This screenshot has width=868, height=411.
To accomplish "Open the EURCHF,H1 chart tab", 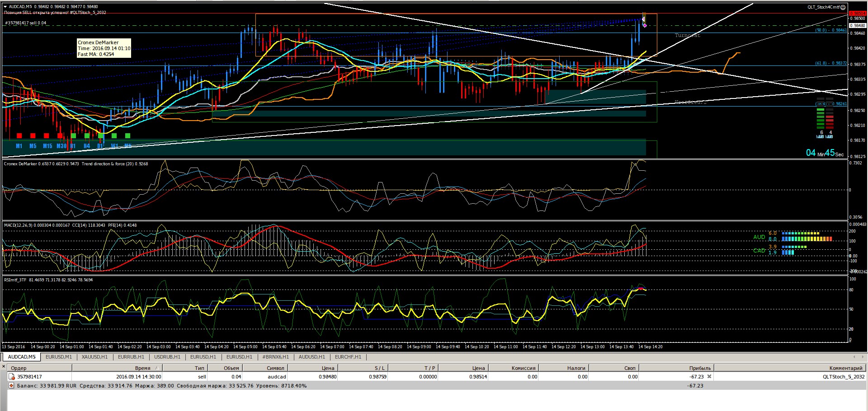I will point(348,357).
